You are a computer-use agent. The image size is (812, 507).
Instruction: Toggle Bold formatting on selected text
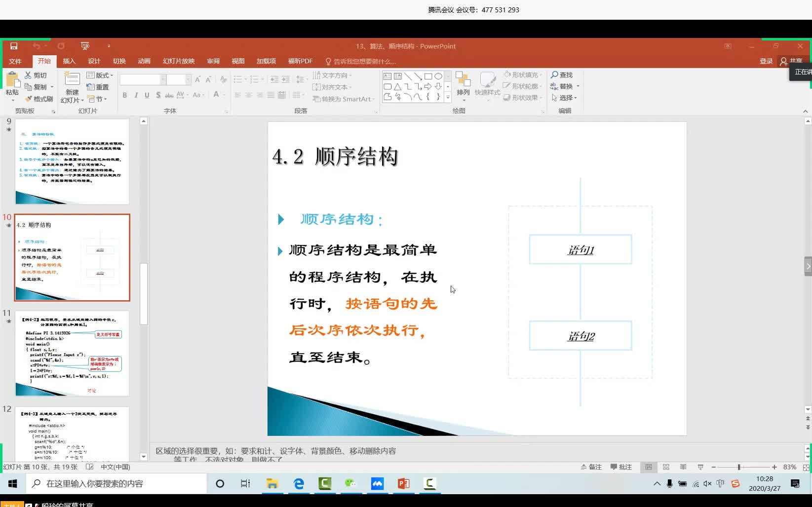pyautogui.click(x=125, y=95)
